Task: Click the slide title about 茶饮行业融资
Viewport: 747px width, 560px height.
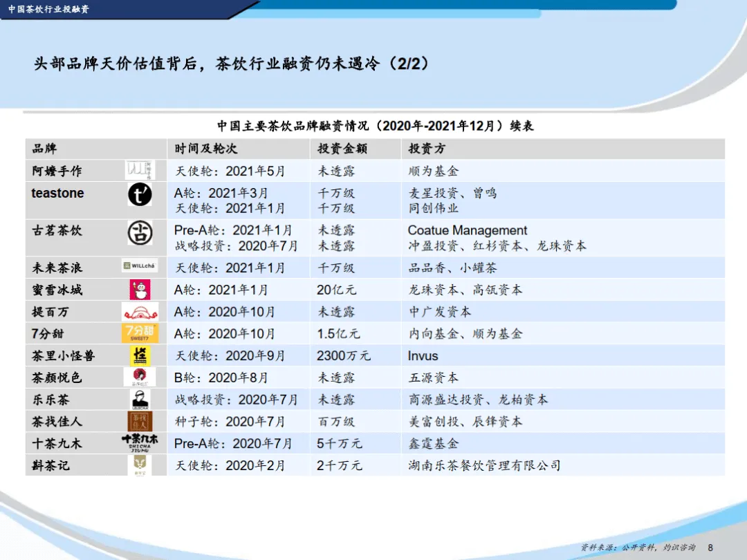Action: 231,64
